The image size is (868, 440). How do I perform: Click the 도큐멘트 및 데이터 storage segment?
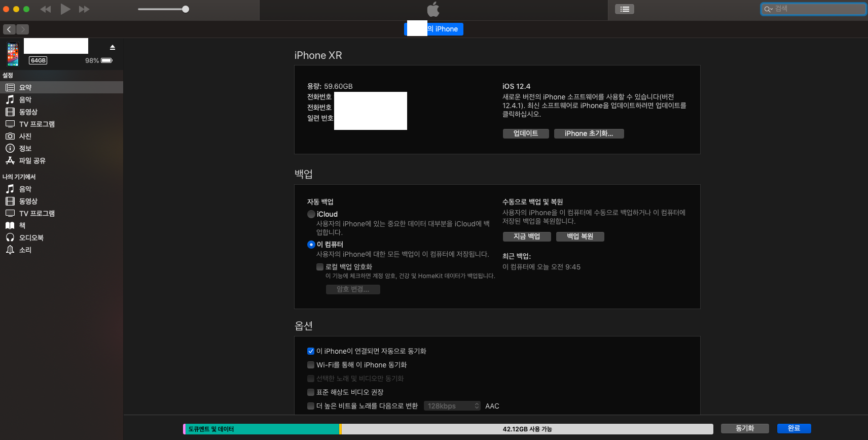pos(262,429)
